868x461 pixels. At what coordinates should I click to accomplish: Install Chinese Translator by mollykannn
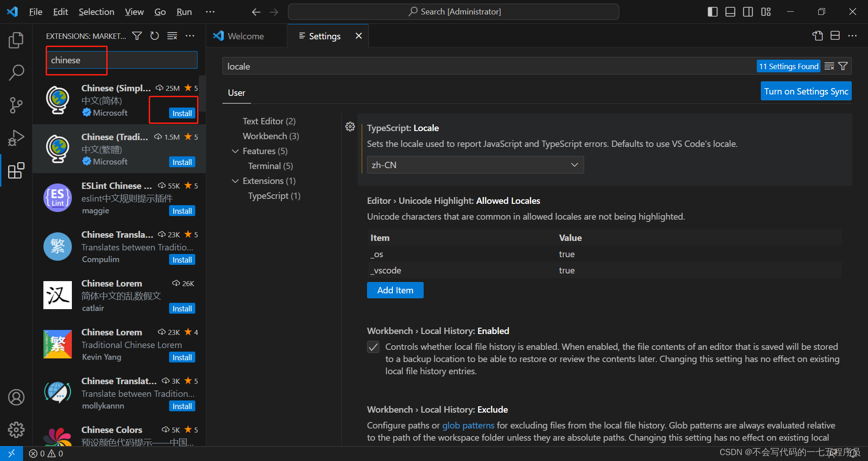point(182,406)
